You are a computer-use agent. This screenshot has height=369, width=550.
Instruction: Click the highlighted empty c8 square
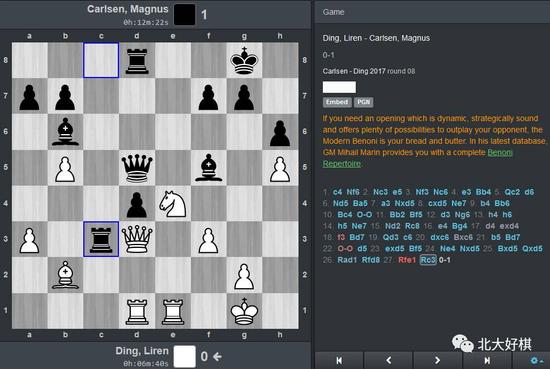click(x=101, y=60)
